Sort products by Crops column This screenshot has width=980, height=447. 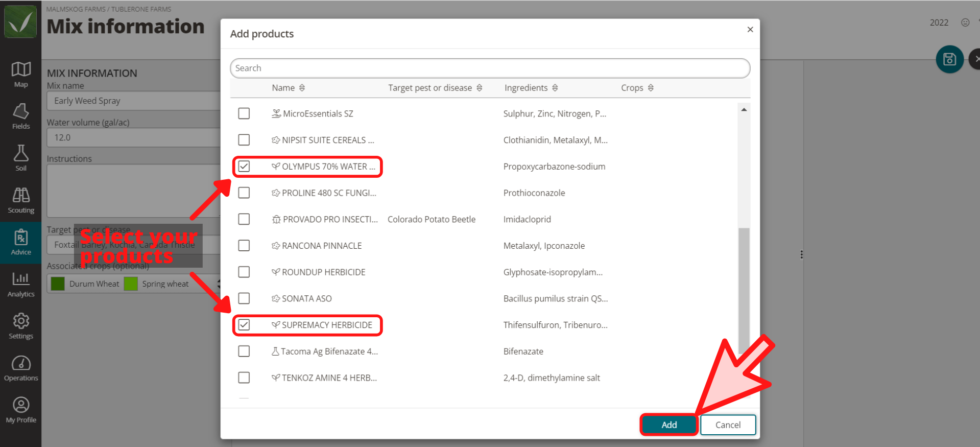click(x=637, y=88)
